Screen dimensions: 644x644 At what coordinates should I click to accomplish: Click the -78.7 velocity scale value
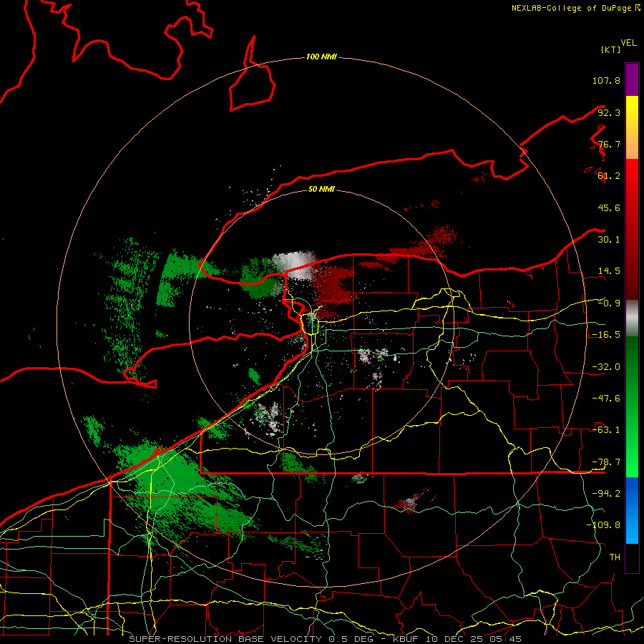coord(606,462)
